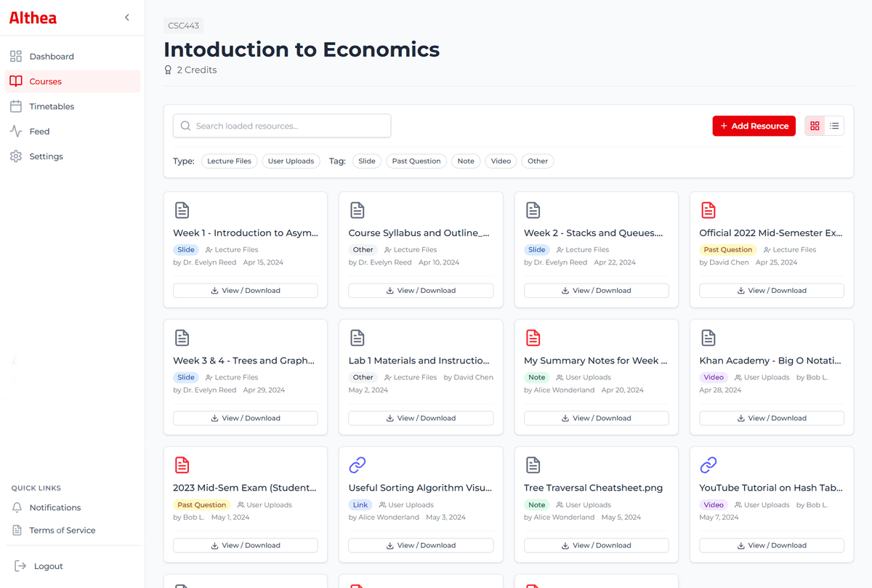Click the Notifications bell icon
The width and height of the screenshot is (872, 588).
(x=17, y=508)
